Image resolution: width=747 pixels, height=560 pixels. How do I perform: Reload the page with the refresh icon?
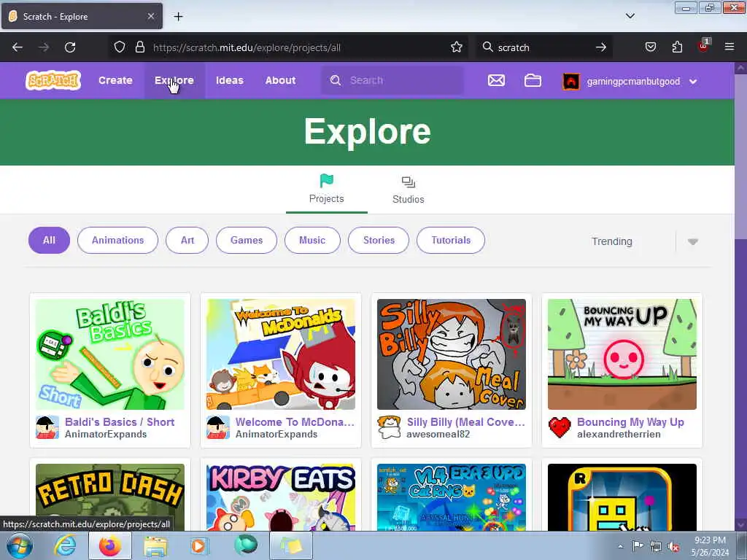[x=70, y=47]
